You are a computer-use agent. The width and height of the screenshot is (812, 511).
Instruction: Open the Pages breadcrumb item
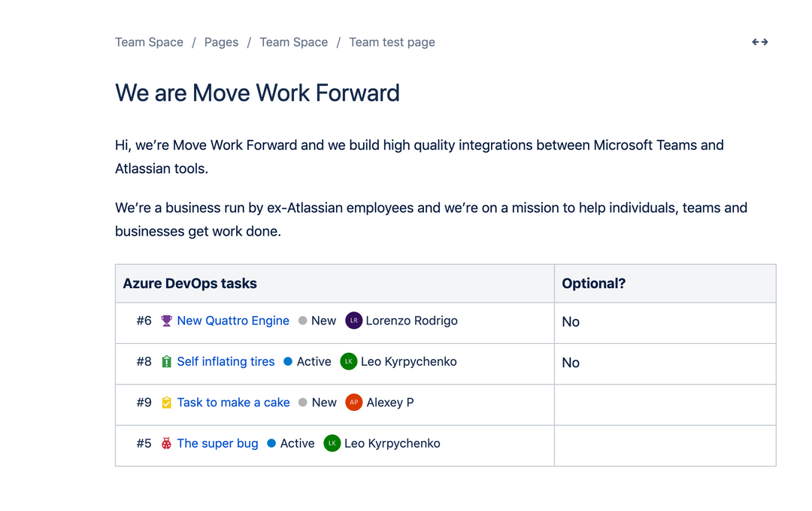pyautogui.click(x=221, y=42)
